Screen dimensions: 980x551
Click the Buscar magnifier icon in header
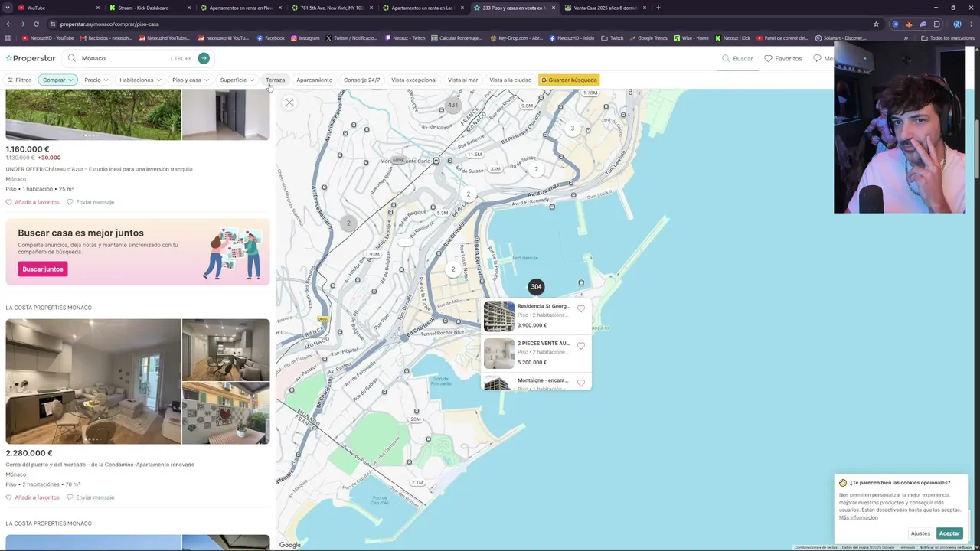click(726, 58)
